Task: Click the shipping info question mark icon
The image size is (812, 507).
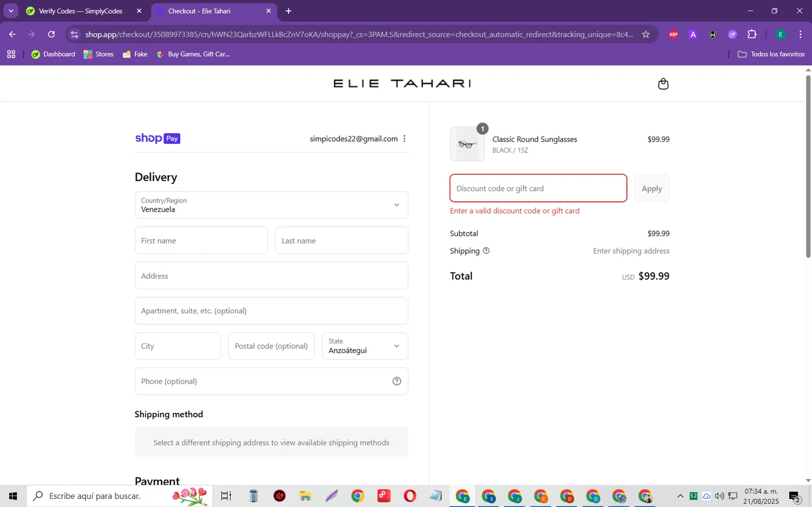Action: (x=486, y=251)
